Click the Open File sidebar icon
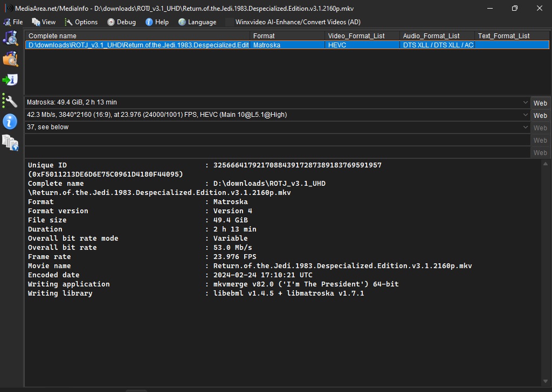The image size is (552, 392). click(10, 38)
